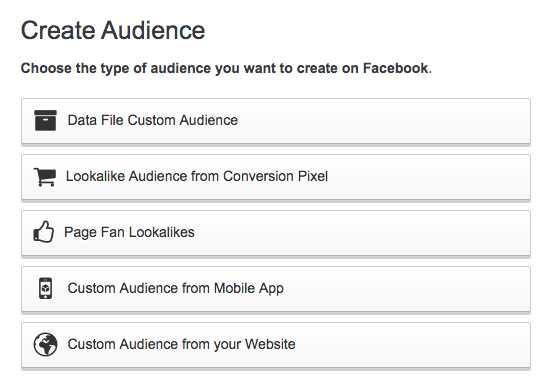Click the shopping cart icon for Conversion Pixel
This screenshot has width=553, height=392.
(x=45, y=176)
